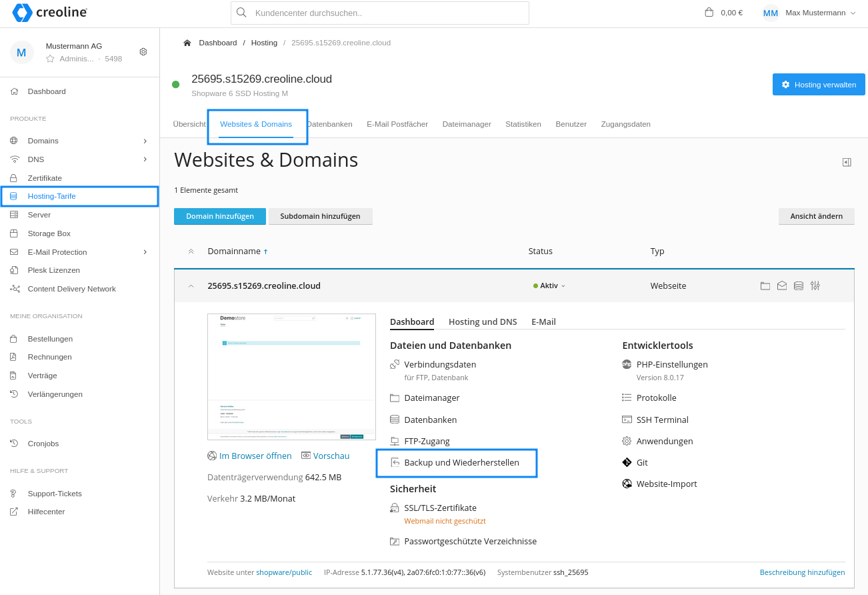
Task: Click the SSH Terminal icon
Action: 627,420
